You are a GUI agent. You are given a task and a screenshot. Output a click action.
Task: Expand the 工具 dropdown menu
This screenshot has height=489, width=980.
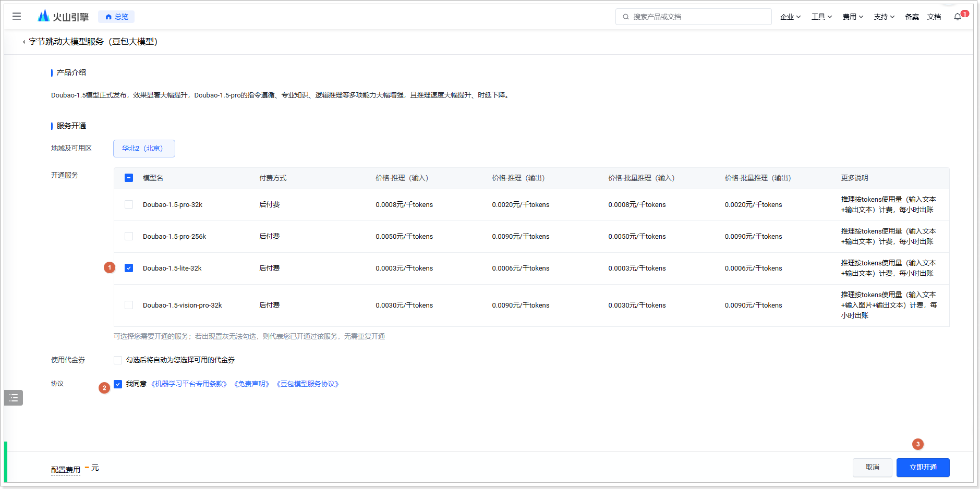pos(821,17)
